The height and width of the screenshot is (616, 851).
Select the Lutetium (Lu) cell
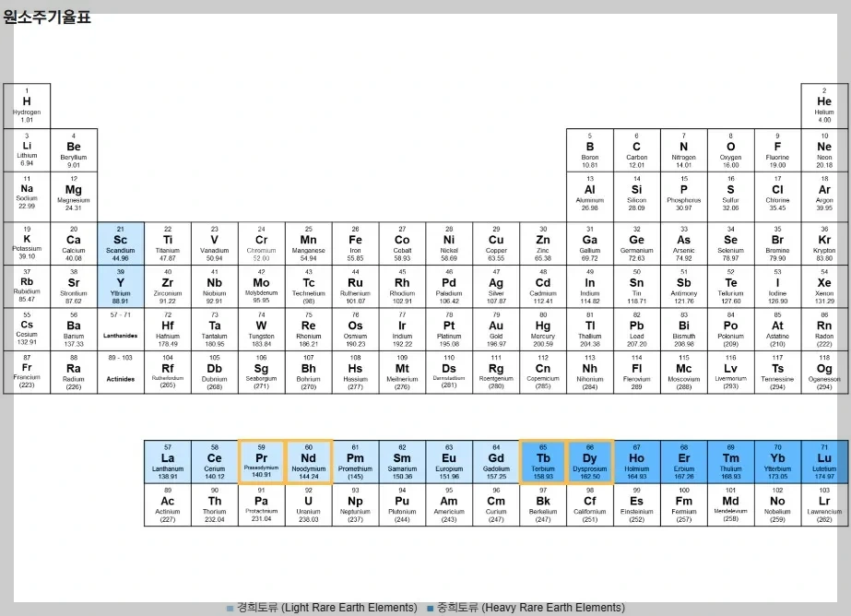tap(824, 462)
